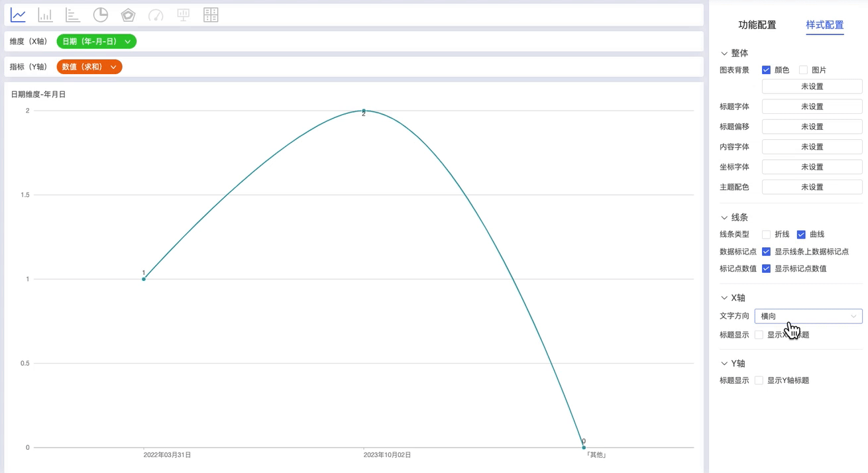
Task: Set the 图表背景 color 未设置 button
Action: [812, 87]
